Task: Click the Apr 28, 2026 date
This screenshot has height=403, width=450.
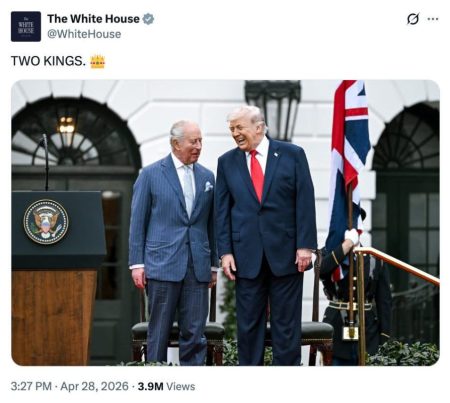Action: 94,387
